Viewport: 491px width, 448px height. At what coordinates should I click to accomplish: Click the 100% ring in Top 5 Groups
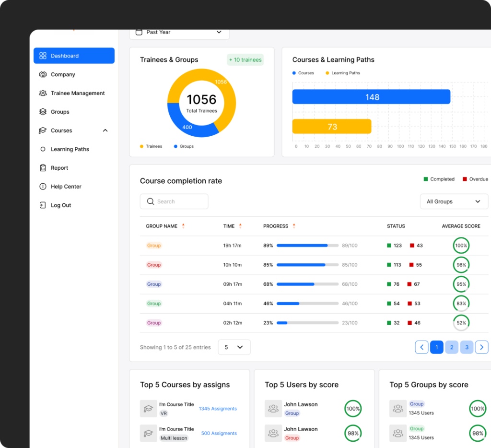tap(478, 409)
